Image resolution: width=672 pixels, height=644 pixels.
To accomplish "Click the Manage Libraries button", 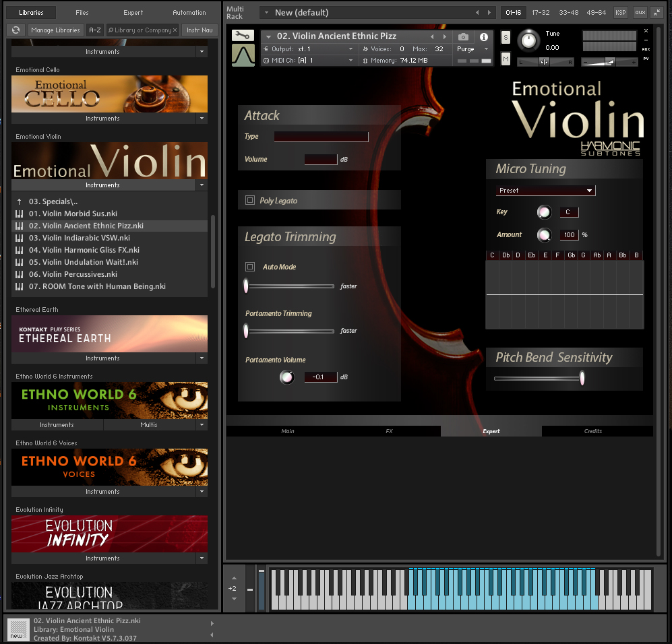I will coord(56,30).
